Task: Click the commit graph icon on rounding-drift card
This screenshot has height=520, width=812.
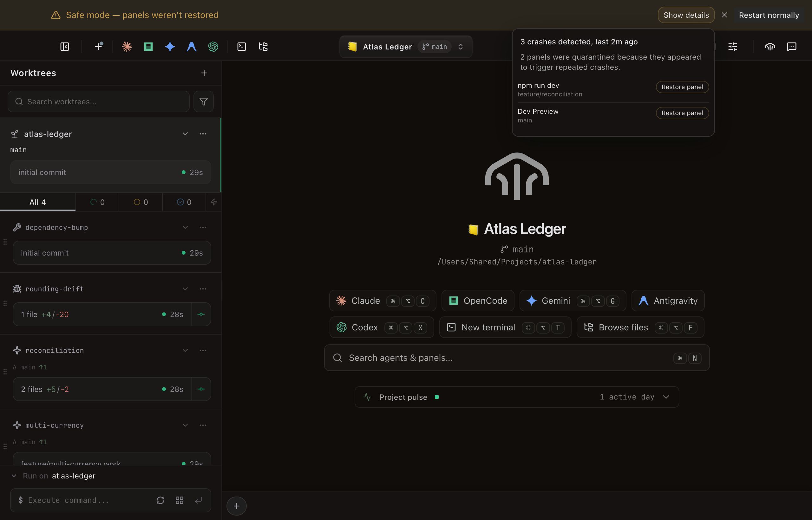Action: coord(201,314)
